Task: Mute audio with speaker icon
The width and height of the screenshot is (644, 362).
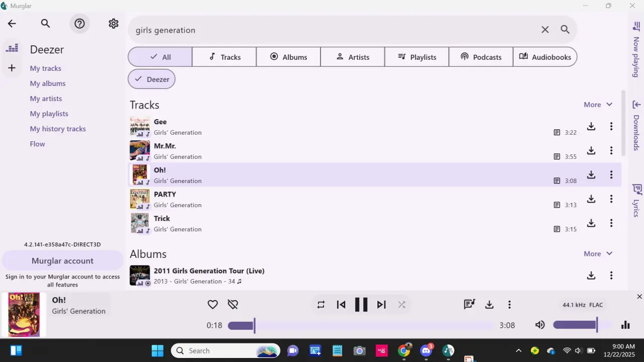Action: [x=540, y=325]
